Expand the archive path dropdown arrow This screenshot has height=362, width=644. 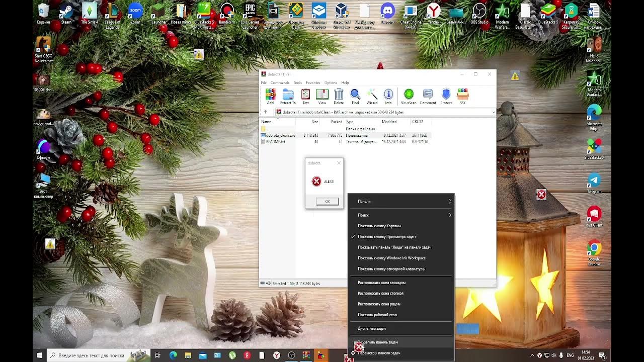click(493, 112)
